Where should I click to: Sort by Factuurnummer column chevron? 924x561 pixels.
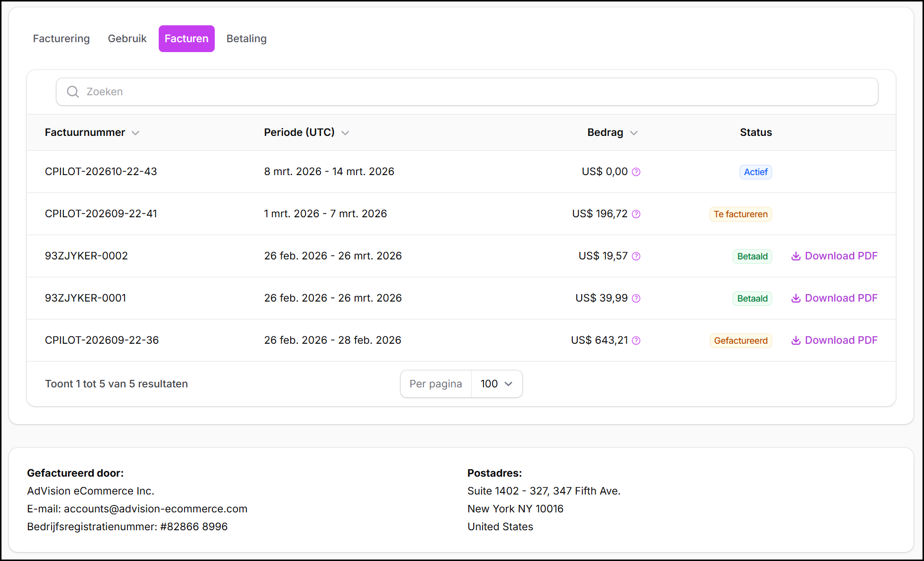pos(135,133)
